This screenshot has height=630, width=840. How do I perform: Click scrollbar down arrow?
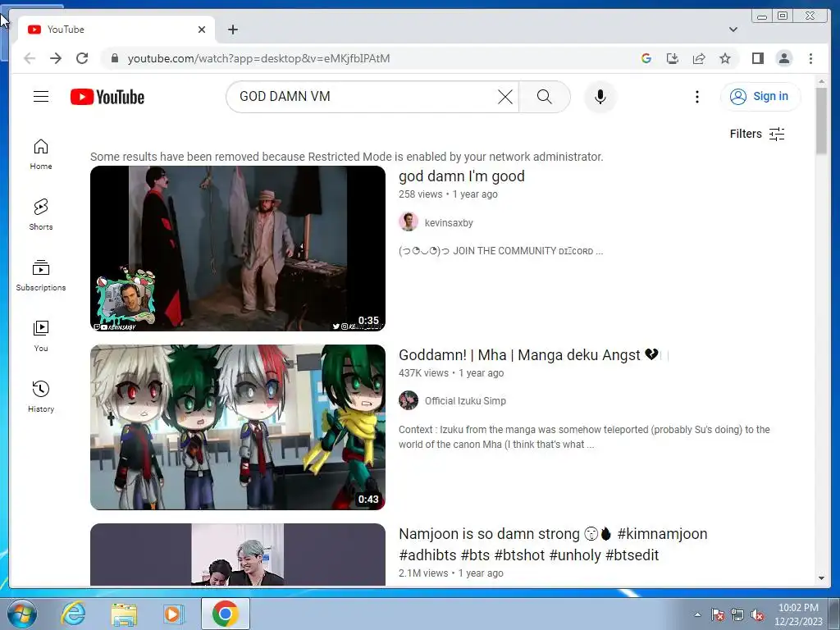[x=821, y=578]
